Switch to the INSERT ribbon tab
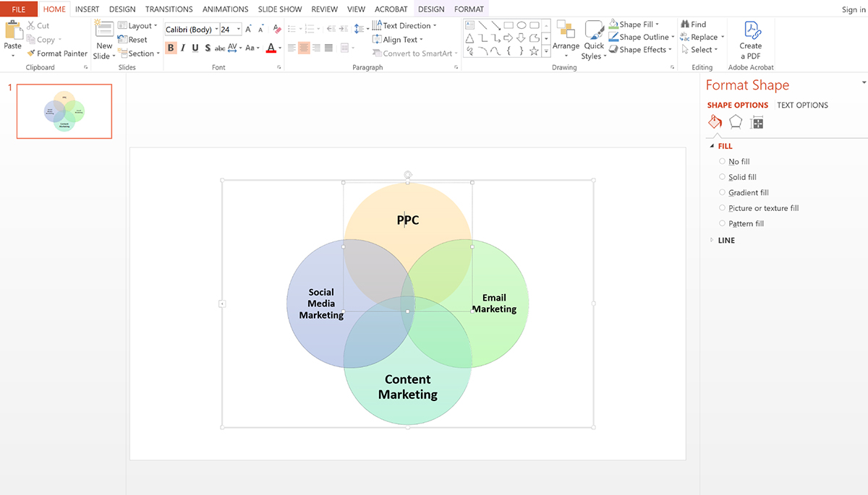 pyautogui.click(x=87, y=9)
